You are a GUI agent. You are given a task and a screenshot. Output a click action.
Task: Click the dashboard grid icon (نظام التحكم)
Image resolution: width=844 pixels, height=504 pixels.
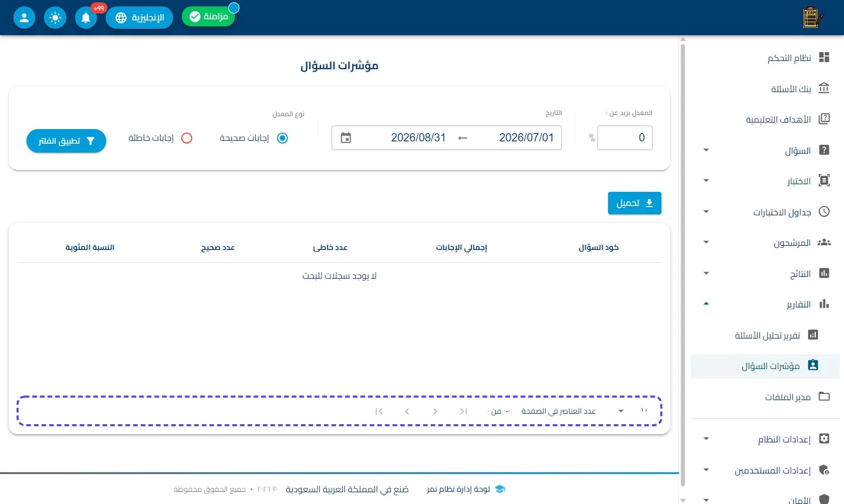tap(824, 57)
